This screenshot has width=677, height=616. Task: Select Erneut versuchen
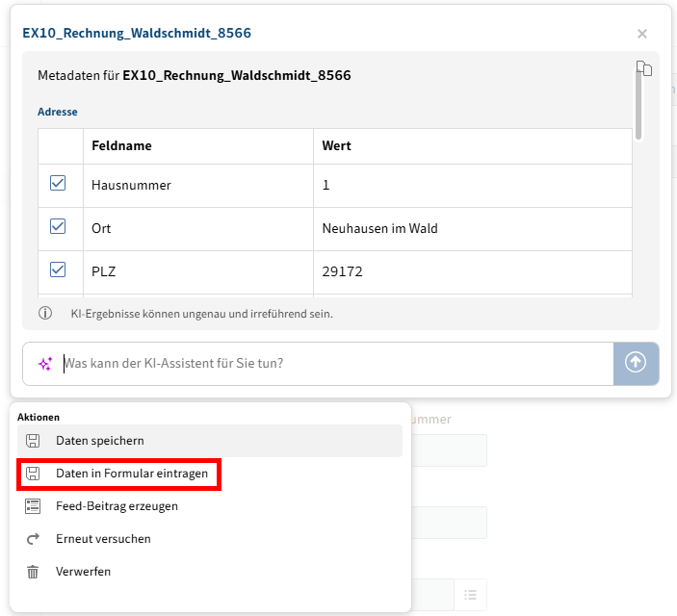coord(210,539)
